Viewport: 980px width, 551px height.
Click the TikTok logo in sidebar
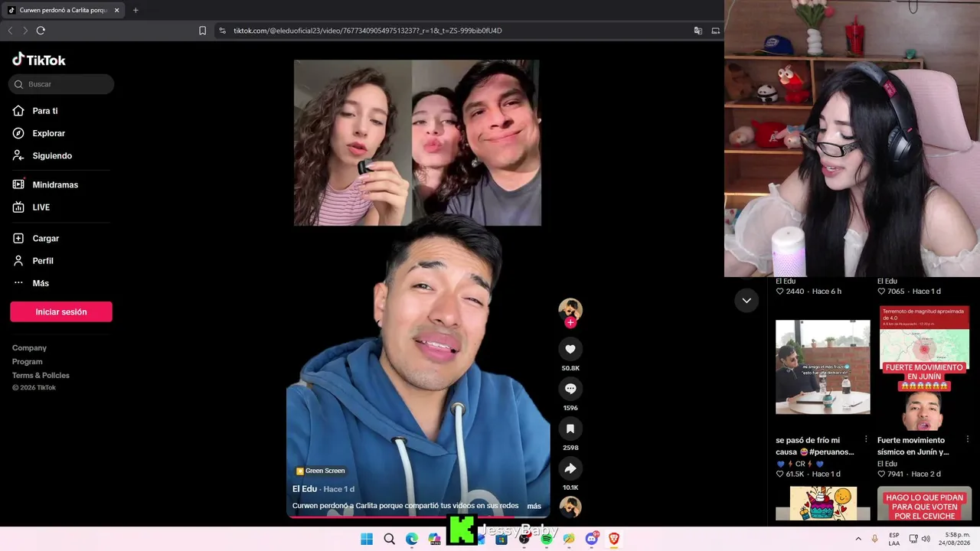tap(39, 60)
